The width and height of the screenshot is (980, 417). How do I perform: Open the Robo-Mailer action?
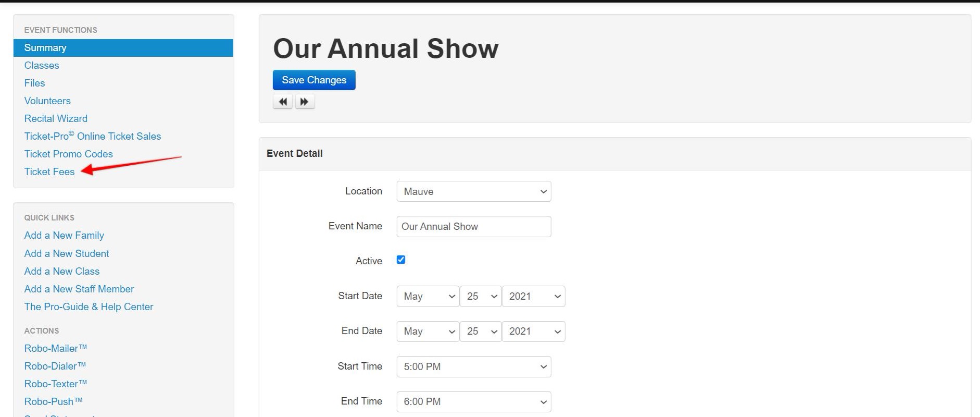(x=55, y=349)
